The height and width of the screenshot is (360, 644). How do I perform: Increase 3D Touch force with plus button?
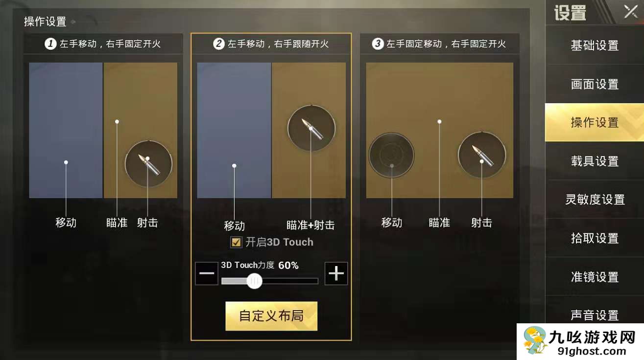tap(336, 273)
